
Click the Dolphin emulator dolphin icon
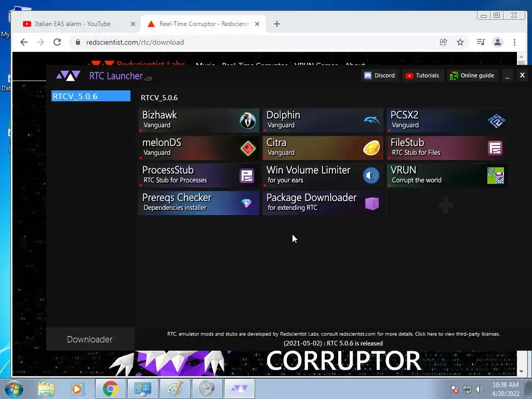pyautogui.click(x=372, y=120)
